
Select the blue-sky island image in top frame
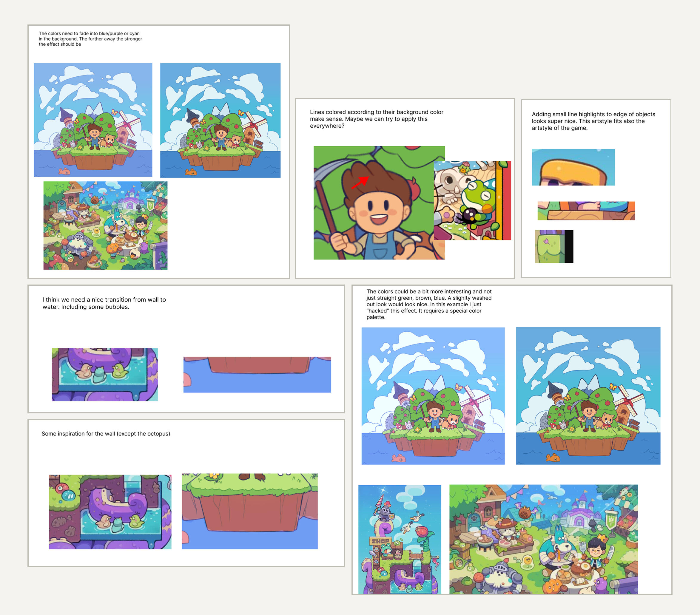pos(220,120)
